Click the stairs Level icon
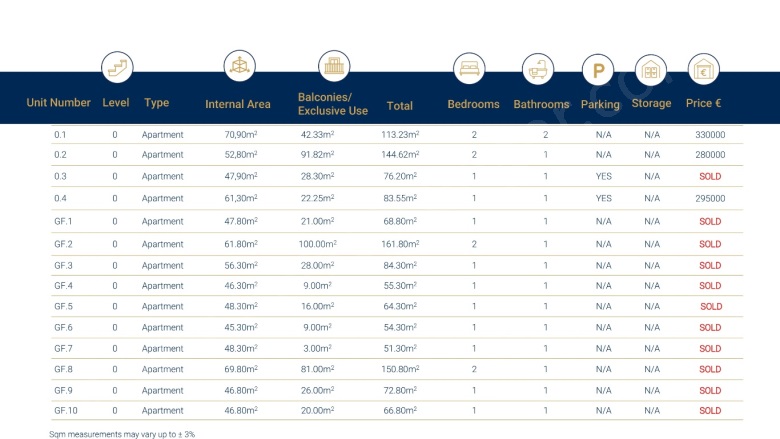The width and height of the screenshot is (780, 439). (x=117, y=69)
